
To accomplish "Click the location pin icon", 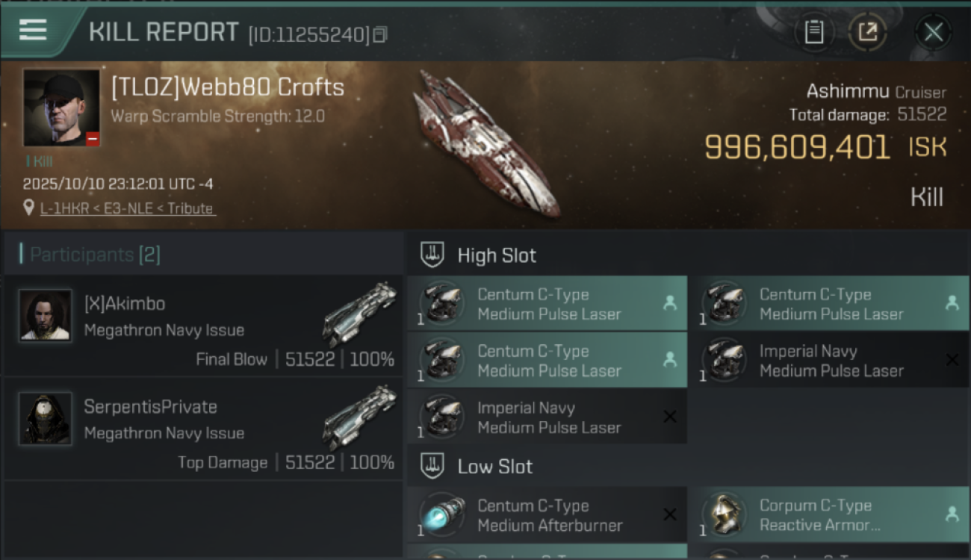I will click(x=29, y=208).
